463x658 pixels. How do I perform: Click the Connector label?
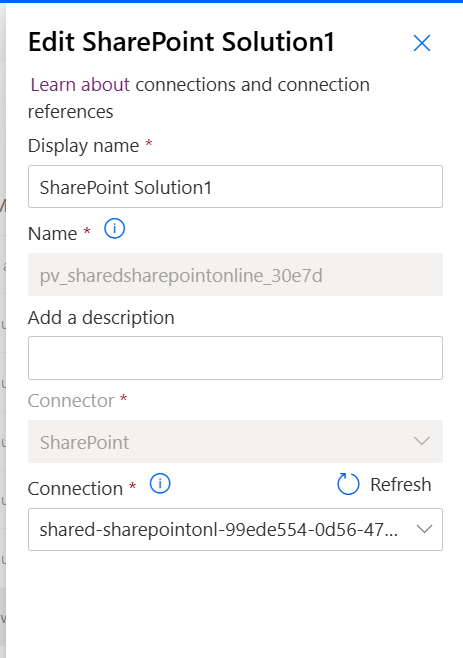click(71, 401)
